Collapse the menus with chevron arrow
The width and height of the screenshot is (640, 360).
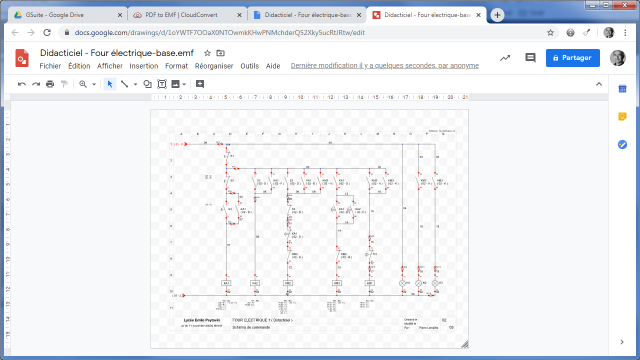point(599,84)
